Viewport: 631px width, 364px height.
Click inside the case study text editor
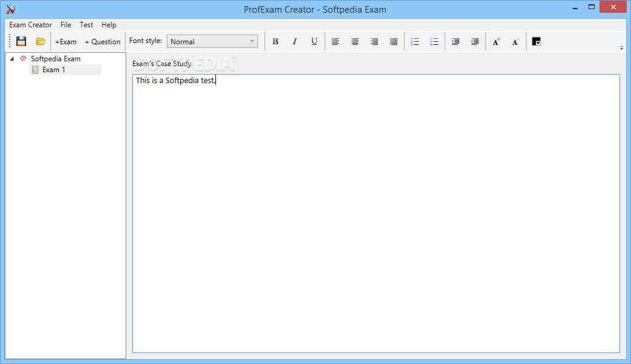[x=376, y=214]
